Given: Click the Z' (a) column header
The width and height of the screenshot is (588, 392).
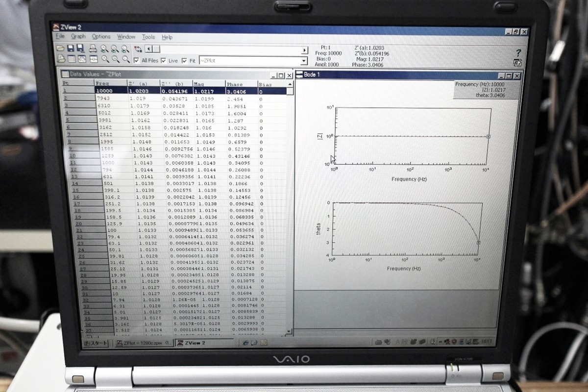Looking at the screenshot, I should [x=144, y=84].
